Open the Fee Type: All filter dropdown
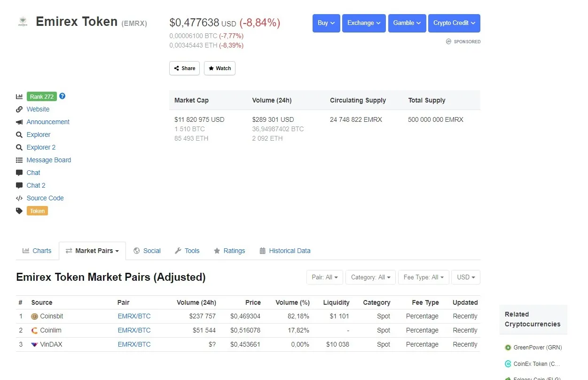The height and width of the screenshot is (380, 588). point(423,277)
